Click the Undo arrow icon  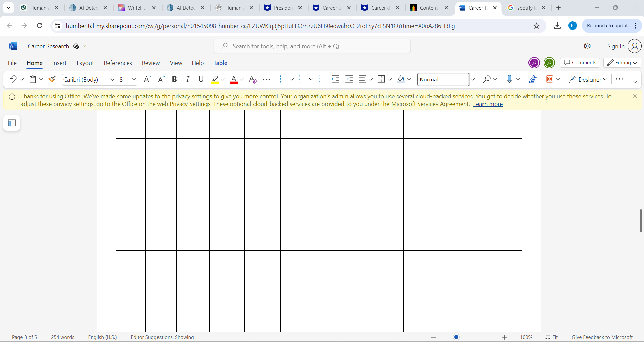click(x=13, y=79)
